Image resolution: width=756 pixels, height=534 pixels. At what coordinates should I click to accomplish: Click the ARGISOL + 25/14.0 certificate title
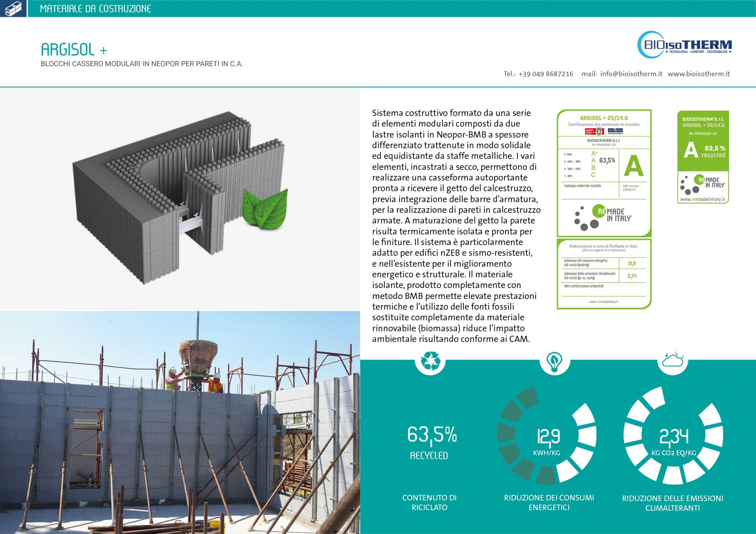pyautogui.click(x=604, y=118)
